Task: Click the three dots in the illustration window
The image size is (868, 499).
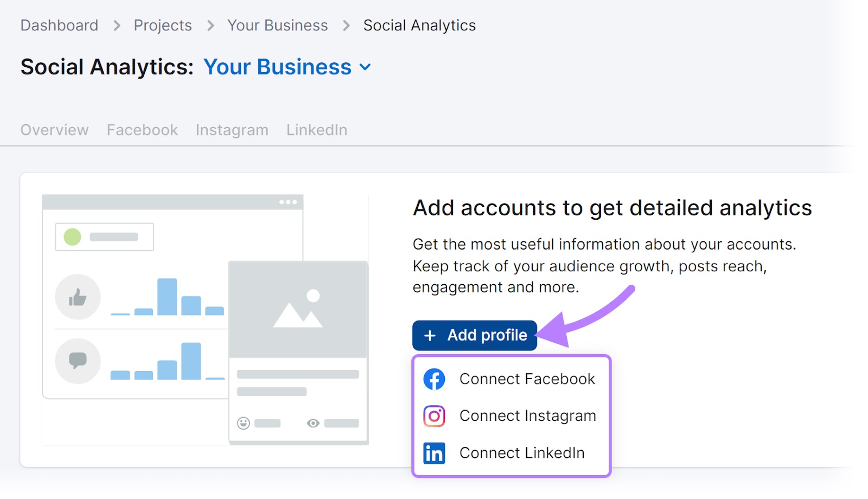Action: click(x=289, y=201)
